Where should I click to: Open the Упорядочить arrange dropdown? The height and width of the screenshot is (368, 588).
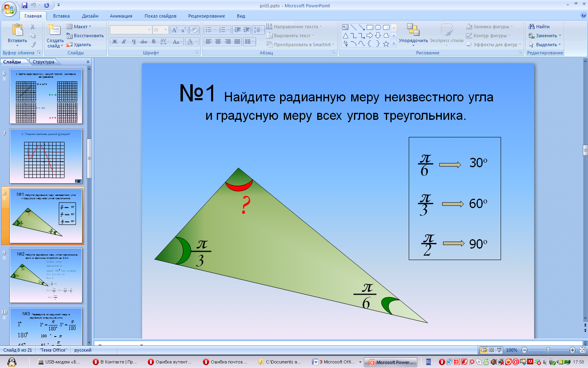click(413, 35)
